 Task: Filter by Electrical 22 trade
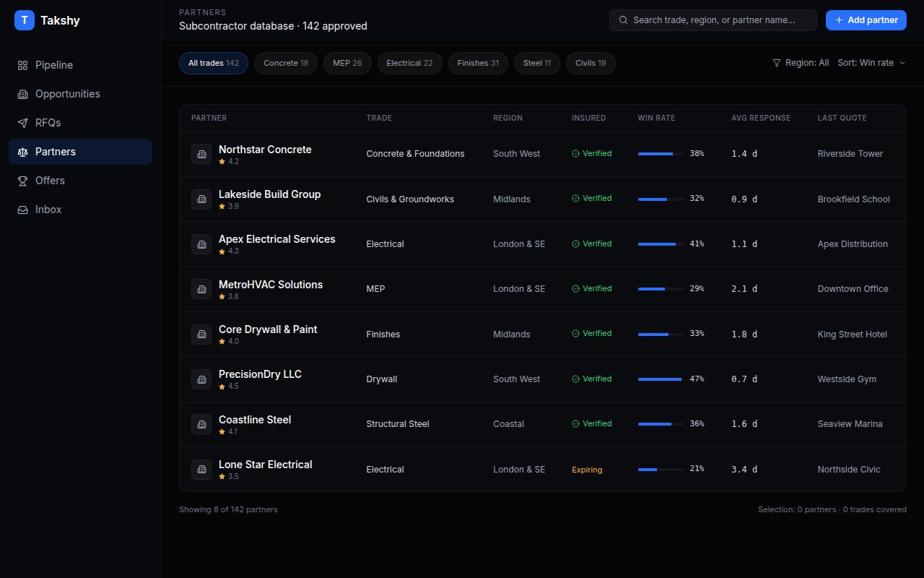pyautogui.click(x=409, y=63)
